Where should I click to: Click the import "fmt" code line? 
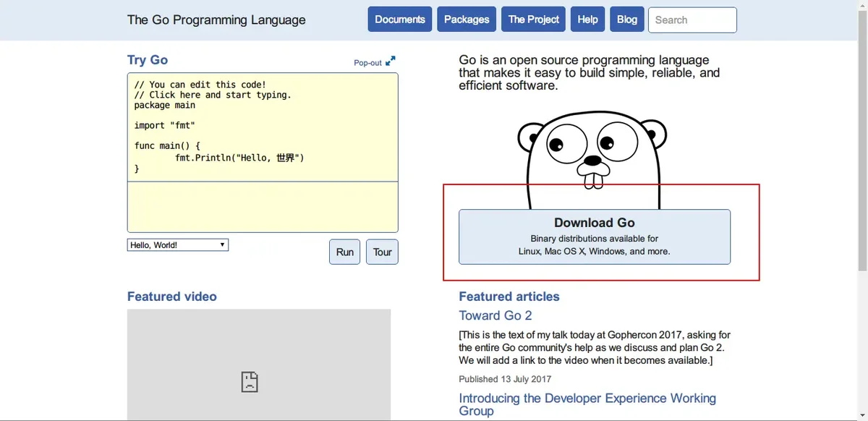point(165,125)
